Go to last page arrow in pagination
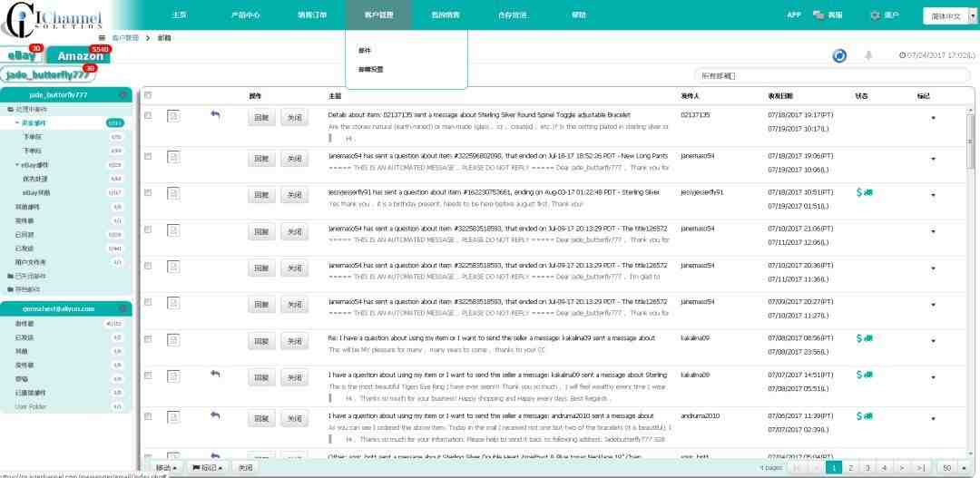 921,467
